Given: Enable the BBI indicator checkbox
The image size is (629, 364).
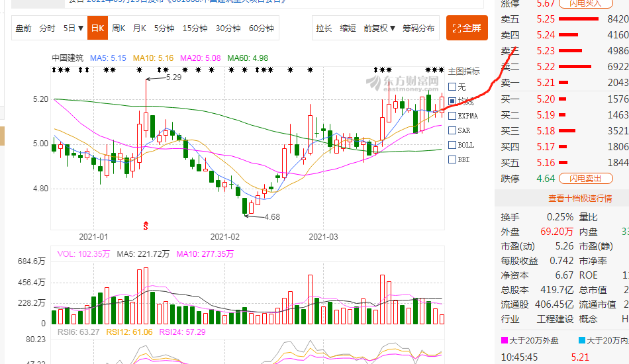Looking at the screenshot, I should click(x=452, y=159).
